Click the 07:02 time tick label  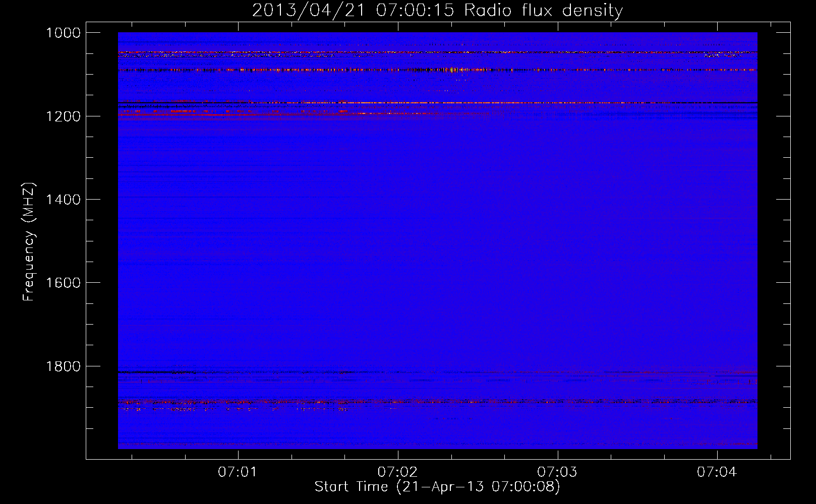[397, 472]
